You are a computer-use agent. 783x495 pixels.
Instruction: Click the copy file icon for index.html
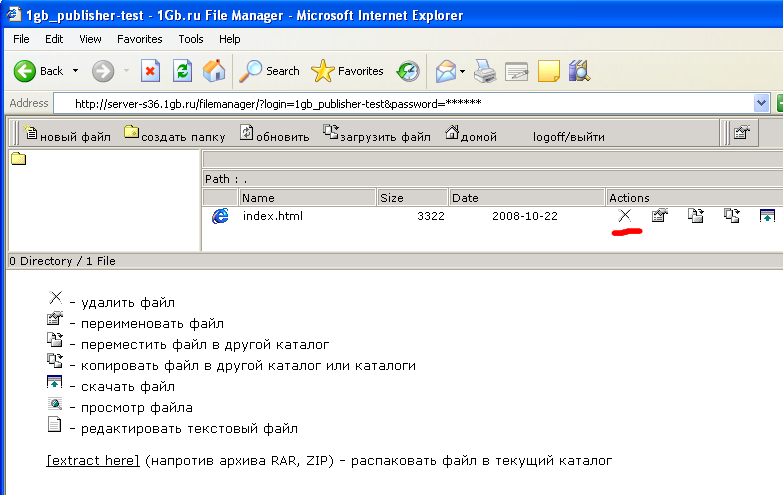click(732, 216)
